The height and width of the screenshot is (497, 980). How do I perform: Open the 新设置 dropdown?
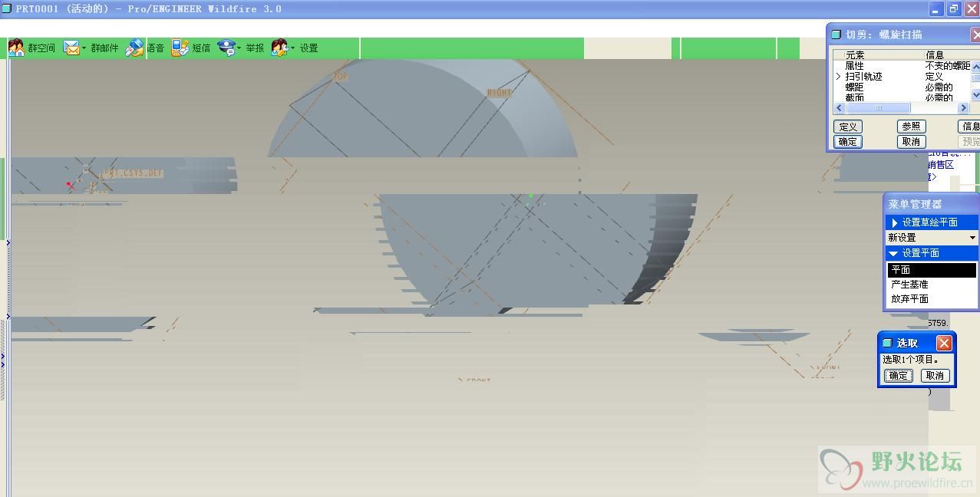(932, 238)
